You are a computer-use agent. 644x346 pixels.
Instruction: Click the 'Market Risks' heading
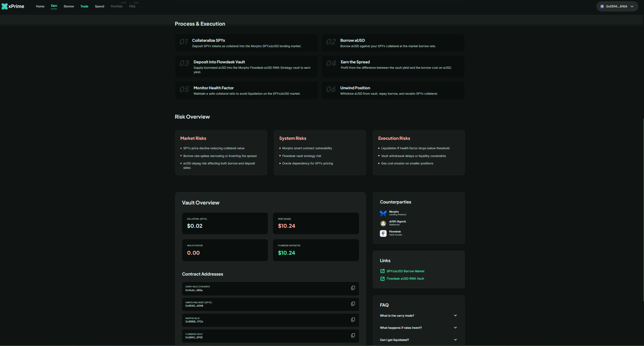click(193, 138)
